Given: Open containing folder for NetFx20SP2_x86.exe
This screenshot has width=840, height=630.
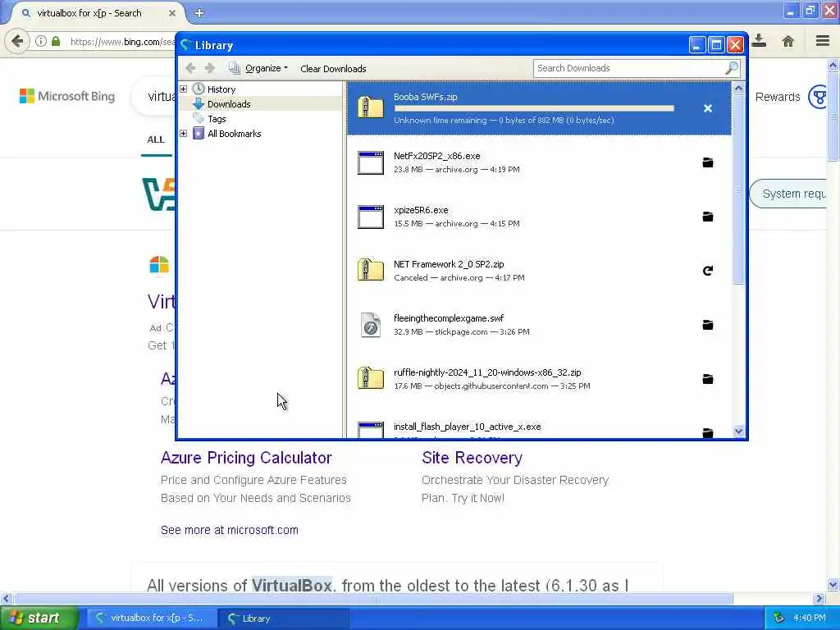Looking at the screenshot, I should [708, 162].
